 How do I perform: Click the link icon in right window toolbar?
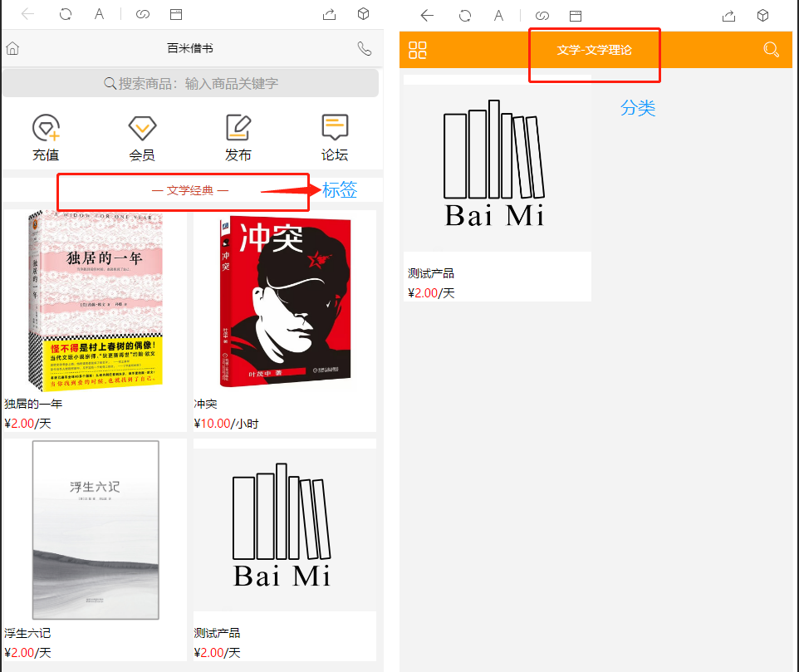point(542,16)
